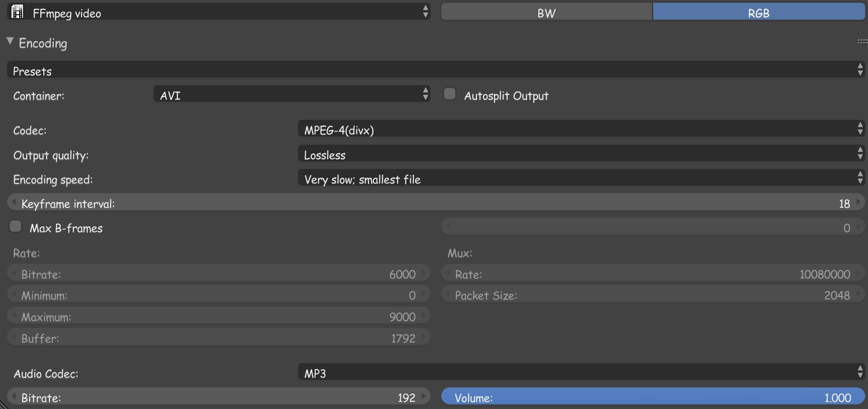Image resolution: width=868 pixels, height=409 pixels.
Task: Click the 'Encoding speed:' label
Action: pos(53,180)
